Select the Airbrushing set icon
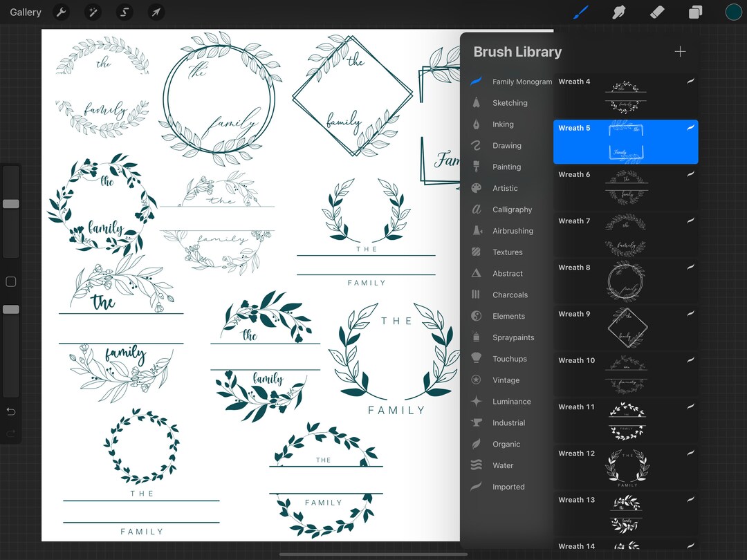The width and height of the screenshot is (747, 560). tap(476, 230)
